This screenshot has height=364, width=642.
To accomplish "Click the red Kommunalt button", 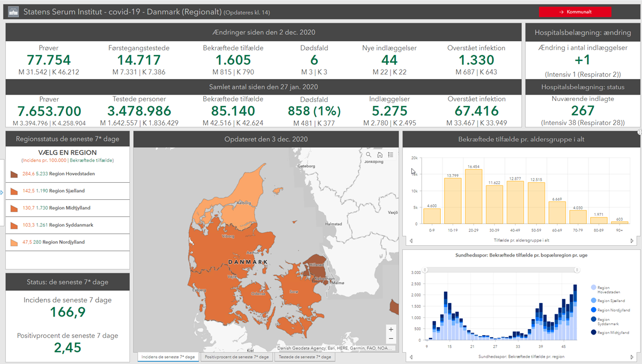I will (575, 11).
